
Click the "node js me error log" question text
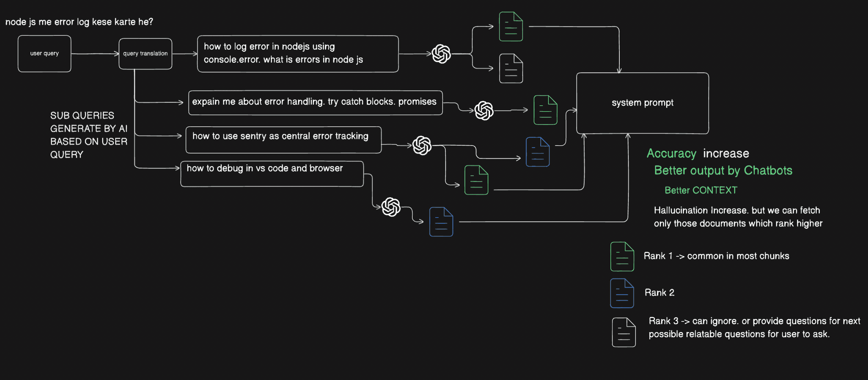click(x=79, y=22)
